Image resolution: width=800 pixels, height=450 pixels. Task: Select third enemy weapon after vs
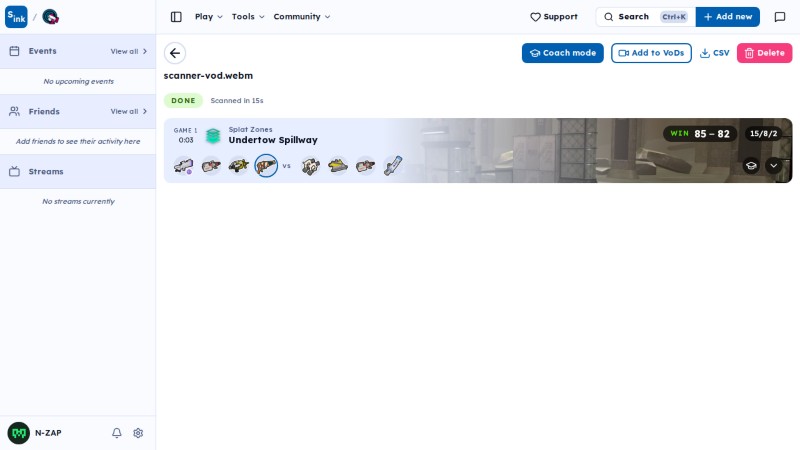point(365,166)
